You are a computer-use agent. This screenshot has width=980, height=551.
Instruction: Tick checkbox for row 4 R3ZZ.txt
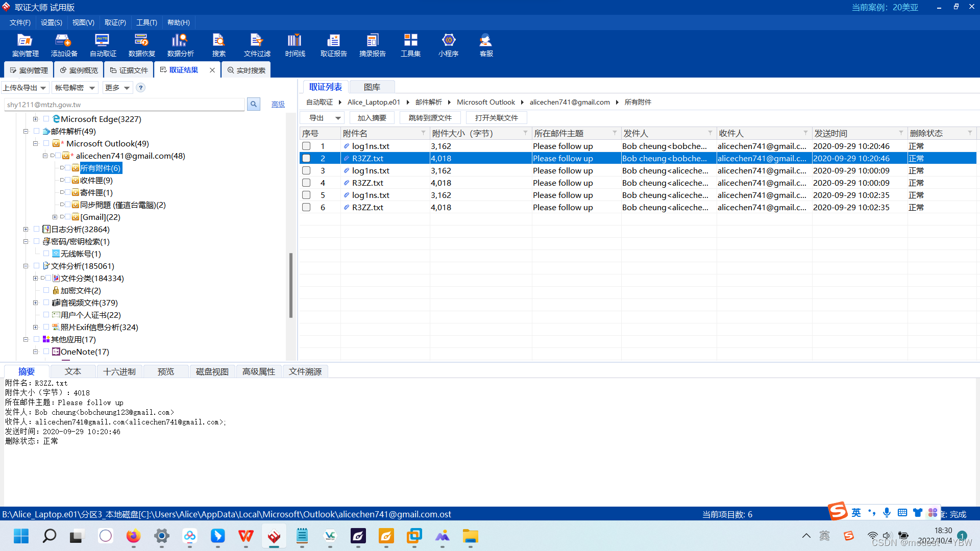click(306, 183)
